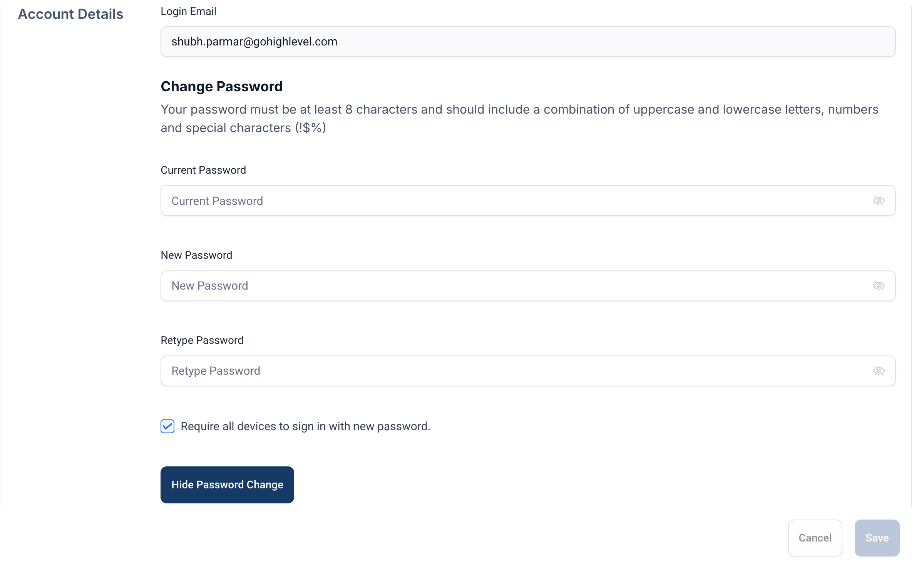Focus the Current Password input field
Viewport: 924px width, 570px height.
coord(528,201)
